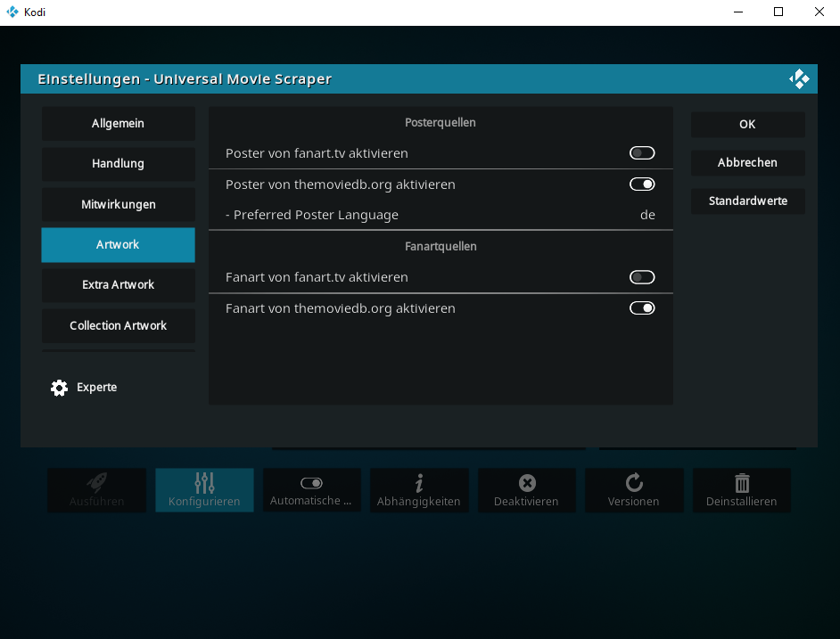Disable Fanart von themoviedb.org toggle
Screen dimensions: 840x639
(642, 308)
